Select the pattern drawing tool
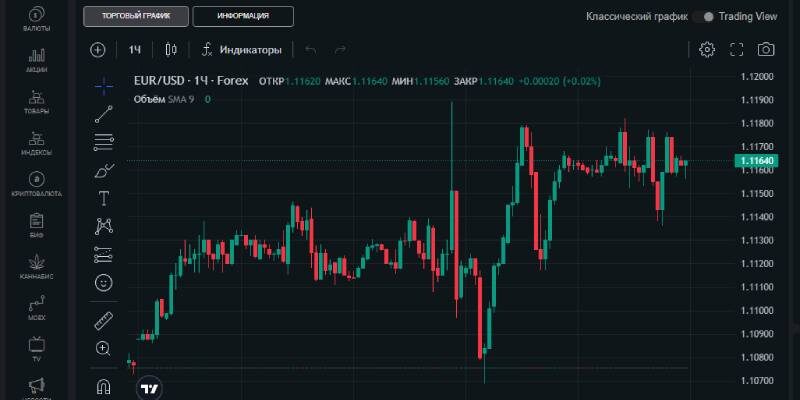This screenshot has height=400, width=800. [x=104, y=226]
